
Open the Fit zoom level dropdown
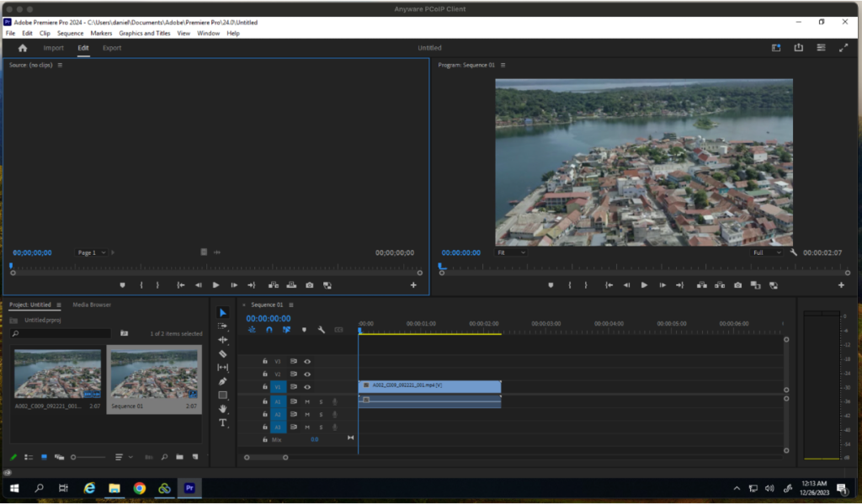(x=510, y=252)
